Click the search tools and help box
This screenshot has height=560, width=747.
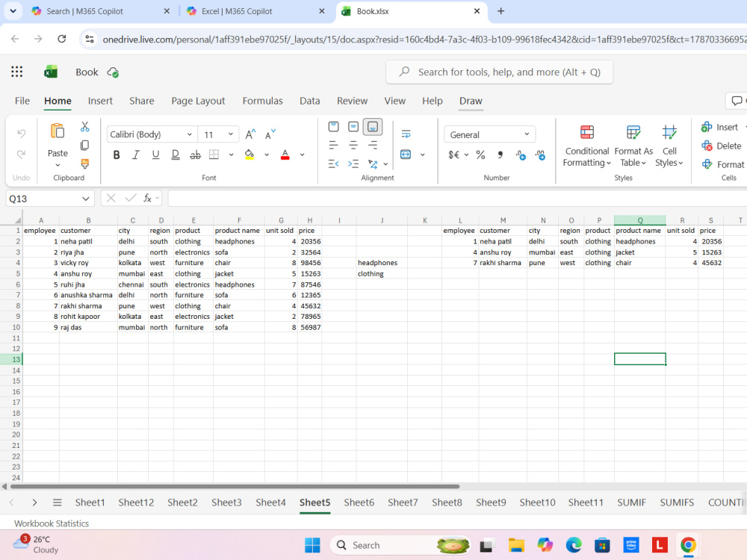coord(499,72)
